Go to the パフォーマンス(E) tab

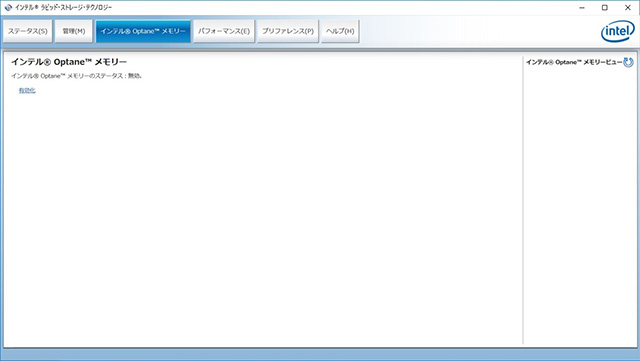[x=224, y=31]
